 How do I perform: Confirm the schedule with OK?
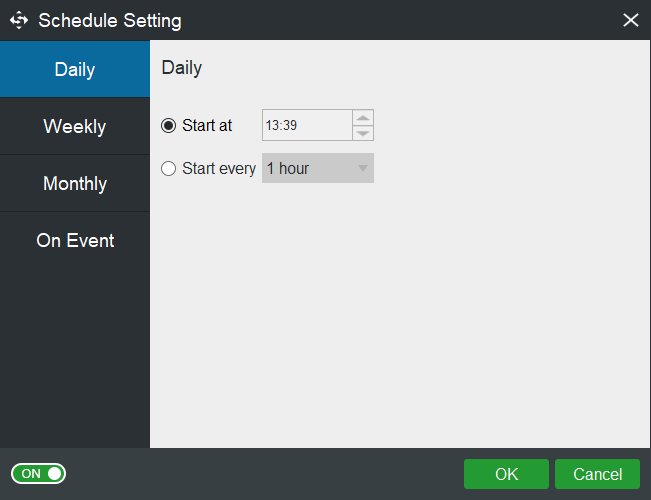pyautogui.click(x=506, y=474)
